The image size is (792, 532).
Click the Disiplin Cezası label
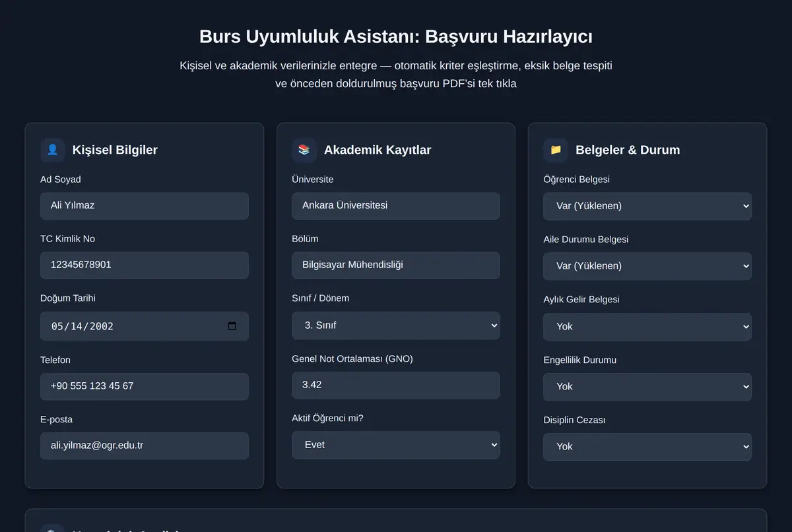click(x=574, y=420)
